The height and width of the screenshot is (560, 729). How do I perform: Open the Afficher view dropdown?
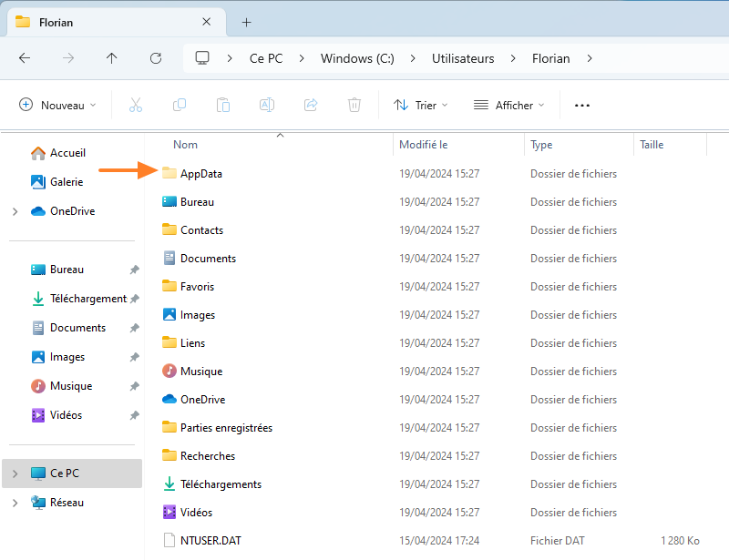pyautogui.click(x=508, y=106)
